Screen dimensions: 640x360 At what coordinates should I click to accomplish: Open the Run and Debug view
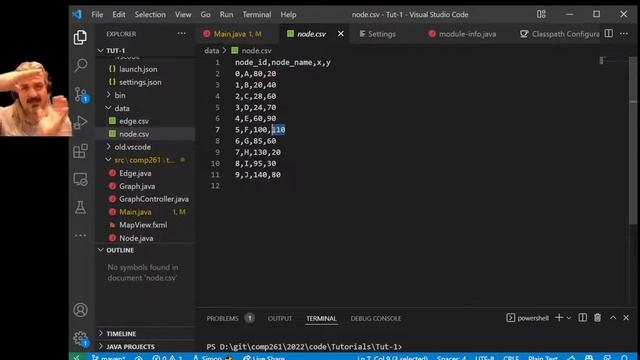coord(80,122)
